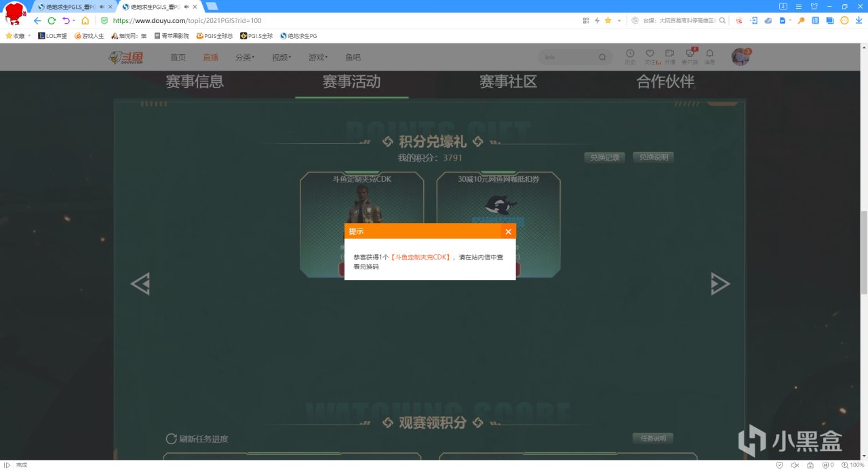Reload the page with the green refresh icon
The image size is (868, 470).
[x=52, y=20]
